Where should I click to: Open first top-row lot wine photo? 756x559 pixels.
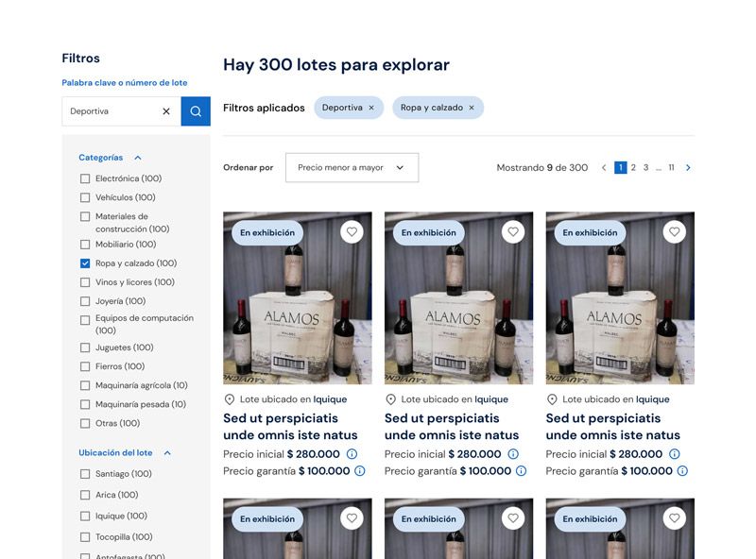pos(298,298)
